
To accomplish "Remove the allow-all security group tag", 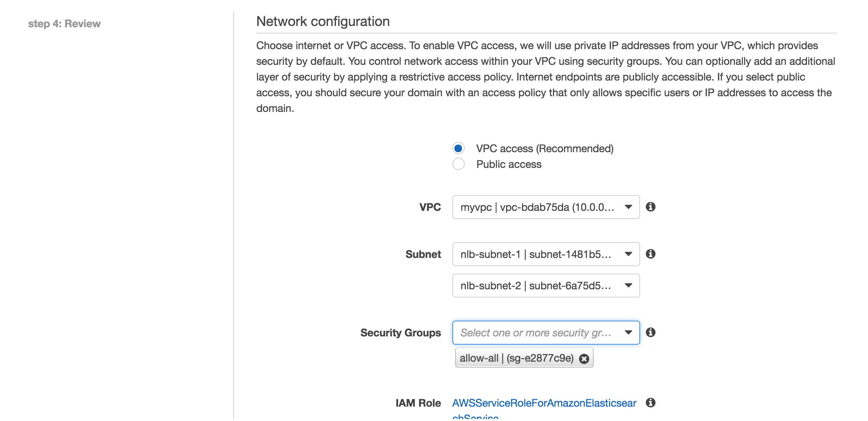I will (x=584, y=359).
